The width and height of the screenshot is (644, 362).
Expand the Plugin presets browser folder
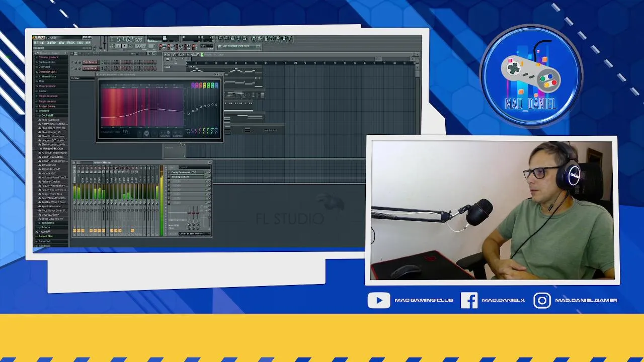click(x=47, y=101)
